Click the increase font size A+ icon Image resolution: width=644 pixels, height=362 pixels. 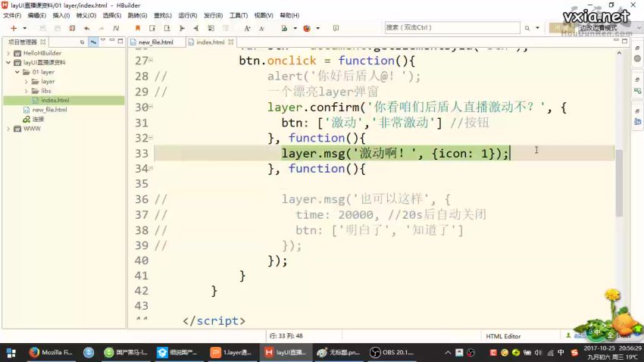[x=247, y=28]
